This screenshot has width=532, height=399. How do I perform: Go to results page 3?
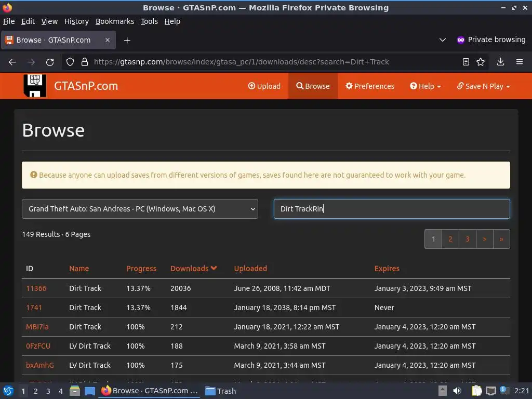(468, 239)
